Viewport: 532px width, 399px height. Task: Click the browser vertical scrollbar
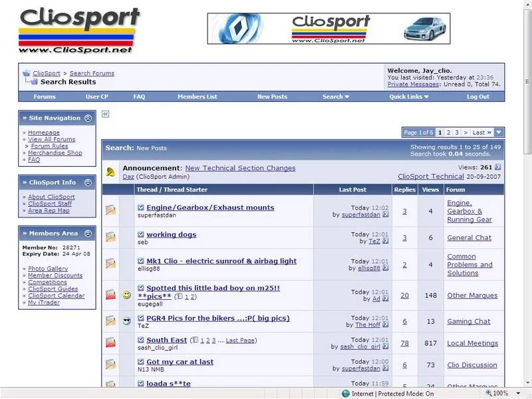point(527,80)
